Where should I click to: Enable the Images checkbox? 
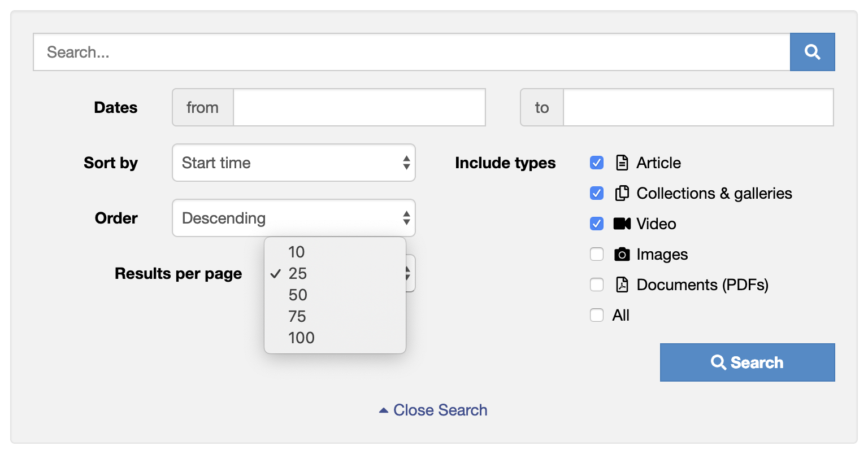point(597,254)
